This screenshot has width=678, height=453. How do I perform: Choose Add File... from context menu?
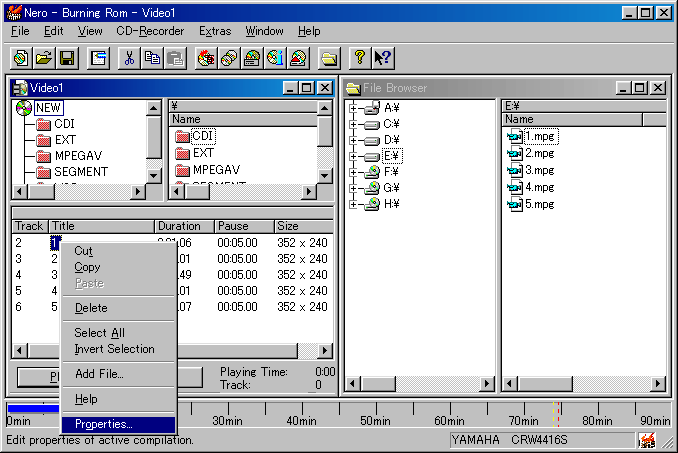click(118, 374)
